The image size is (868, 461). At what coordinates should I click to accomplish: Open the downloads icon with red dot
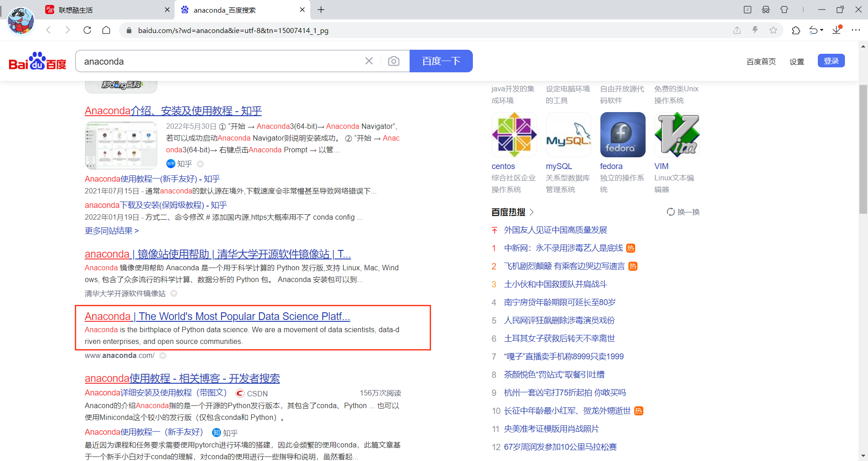coord(837,30)
